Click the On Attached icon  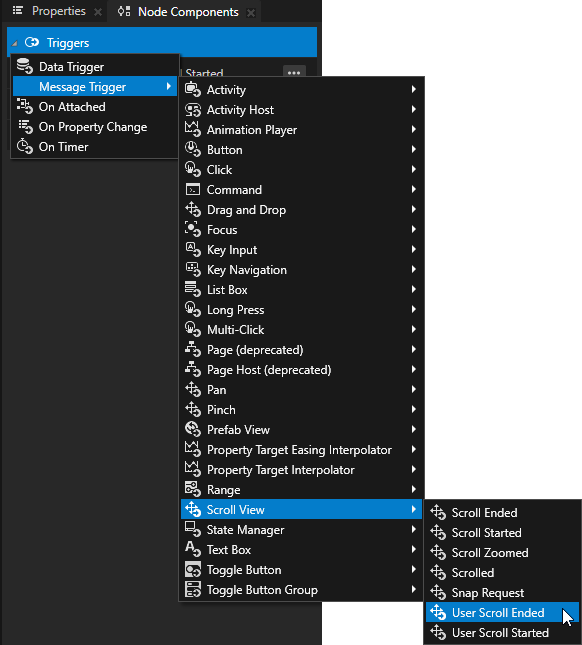(x=25, y=107)
